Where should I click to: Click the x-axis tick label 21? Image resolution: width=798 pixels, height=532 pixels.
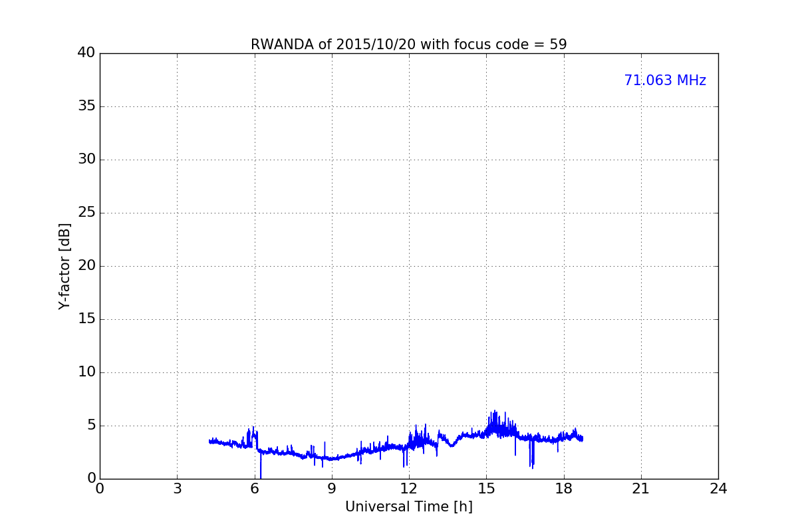pyautogui.click(x=641, y=489)
